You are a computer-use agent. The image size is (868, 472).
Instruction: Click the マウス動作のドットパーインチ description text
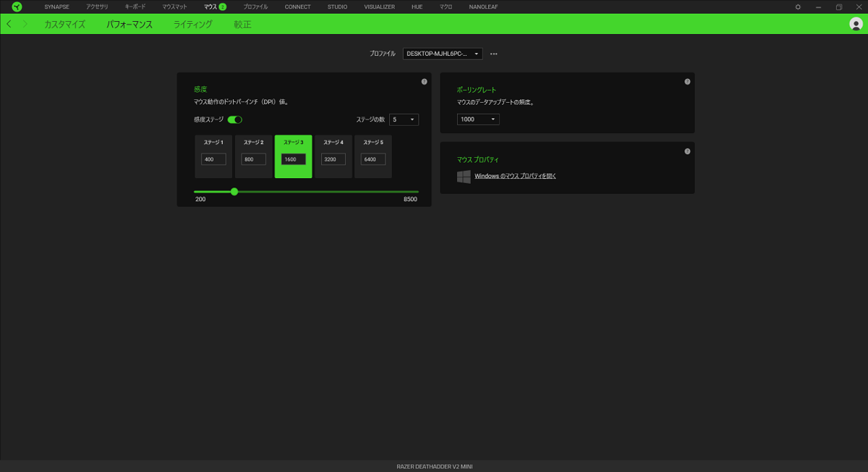click(x=241, y=102)
